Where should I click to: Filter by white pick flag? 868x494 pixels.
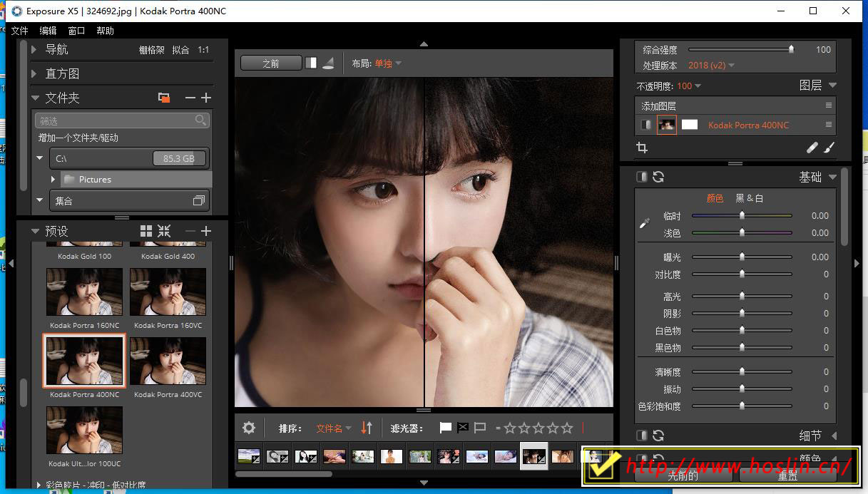point(446,428)
